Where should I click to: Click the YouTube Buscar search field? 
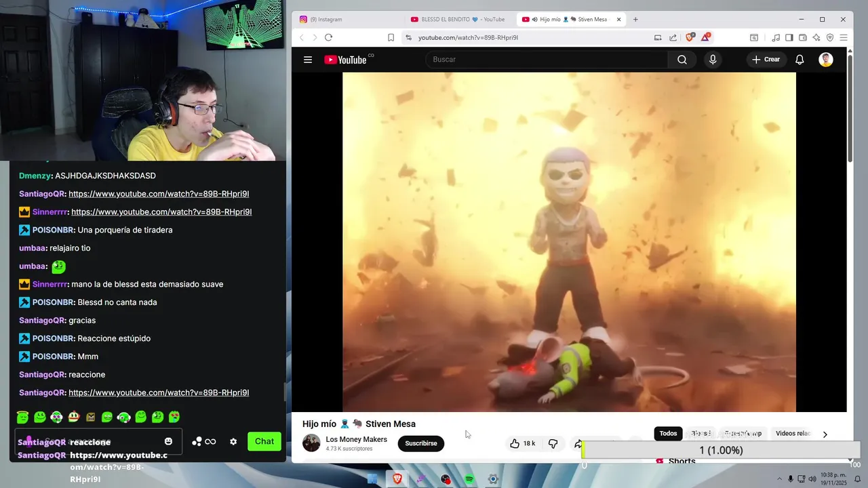pos(547,60)
